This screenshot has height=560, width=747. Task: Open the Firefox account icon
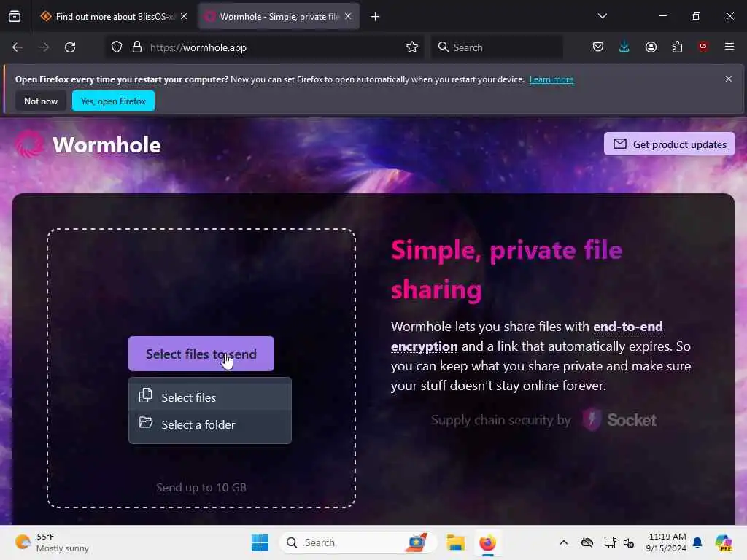point(651,47)
